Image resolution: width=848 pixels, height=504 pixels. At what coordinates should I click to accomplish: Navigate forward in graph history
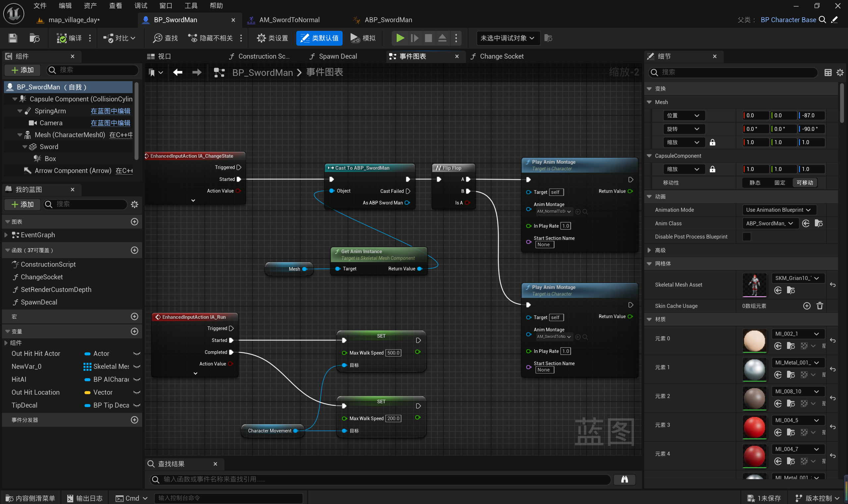pyautogui.click(x=197, y=72)
